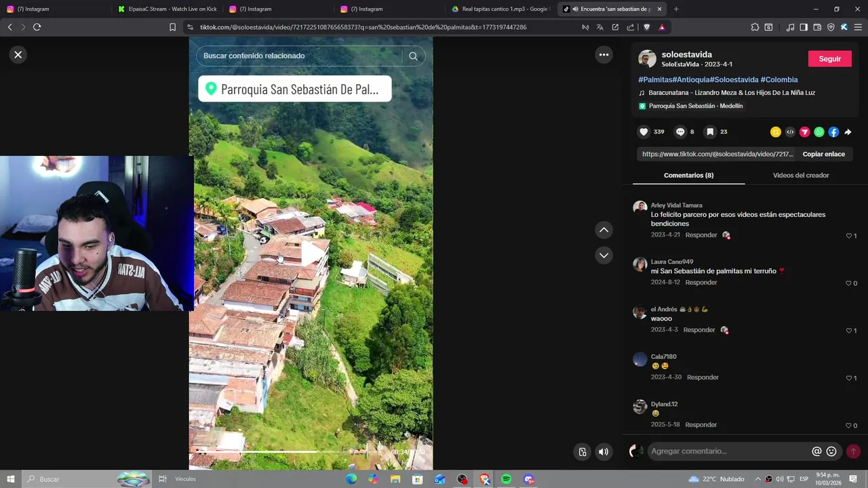
Task: Toggle auto-scroll icon beside volume
Action: tap(583, 452)
